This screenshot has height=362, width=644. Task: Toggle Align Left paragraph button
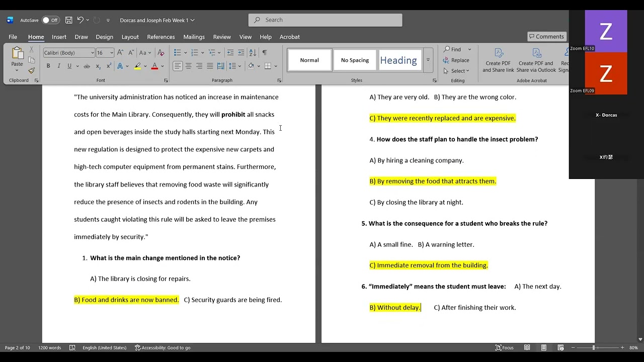click(x=178, y=66)
